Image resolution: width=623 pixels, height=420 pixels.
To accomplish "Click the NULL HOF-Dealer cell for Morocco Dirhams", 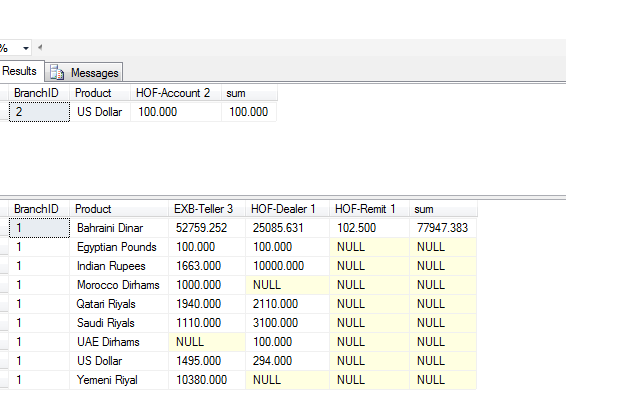I will [287, 285].
